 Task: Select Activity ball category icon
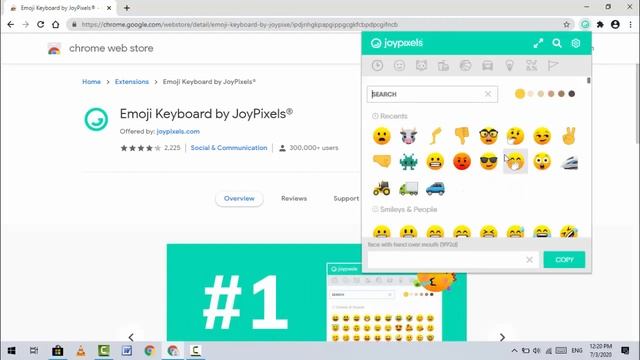pos(465,65)
